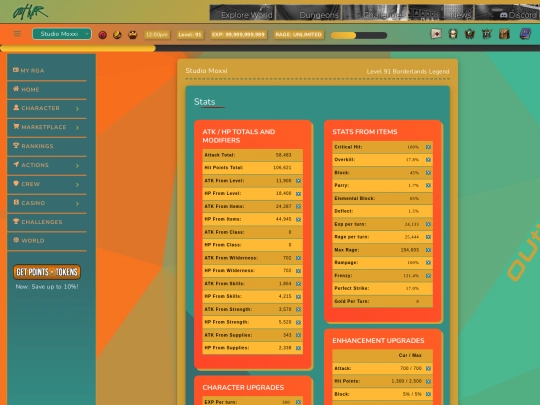Show info for Block stat from items
Image resolution: width=540 pixels, height=405 pixels.
click(428, 173)
